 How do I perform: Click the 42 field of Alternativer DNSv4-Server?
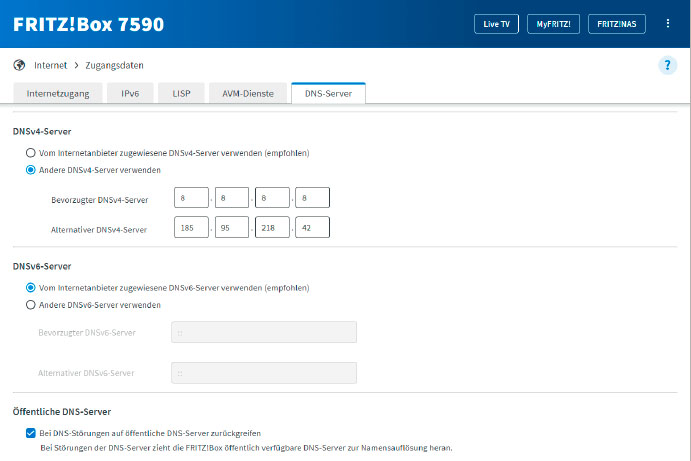point(312,227)
